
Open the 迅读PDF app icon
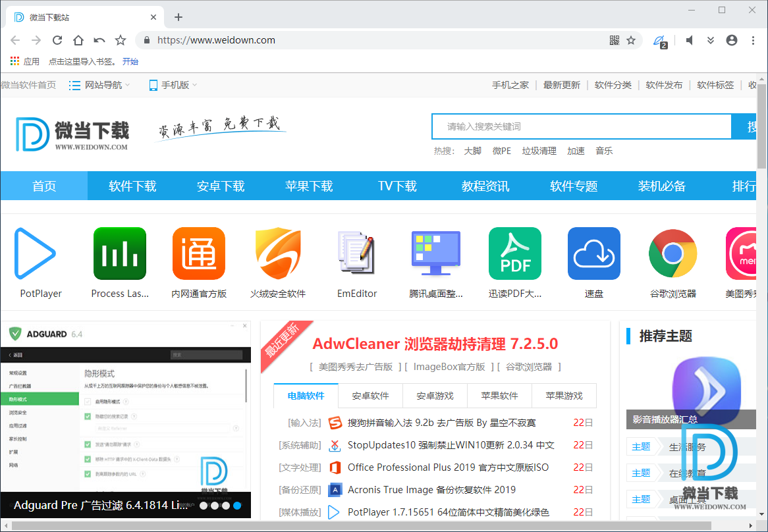pyautogui.click(x=515, y=253)
